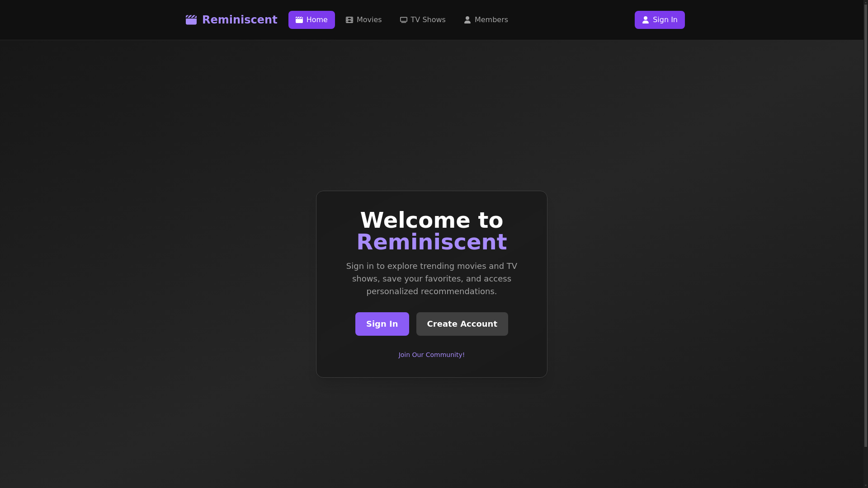Click the clapperboard icon in the Home button
The height and width of the screenshot is (488, 868).
tap(299, 20)
